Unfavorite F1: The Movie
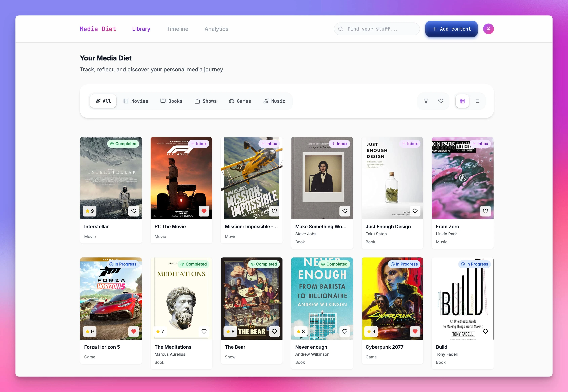This screenshot has height=392, width=568. pyautogui.click(x=204, y=211)
